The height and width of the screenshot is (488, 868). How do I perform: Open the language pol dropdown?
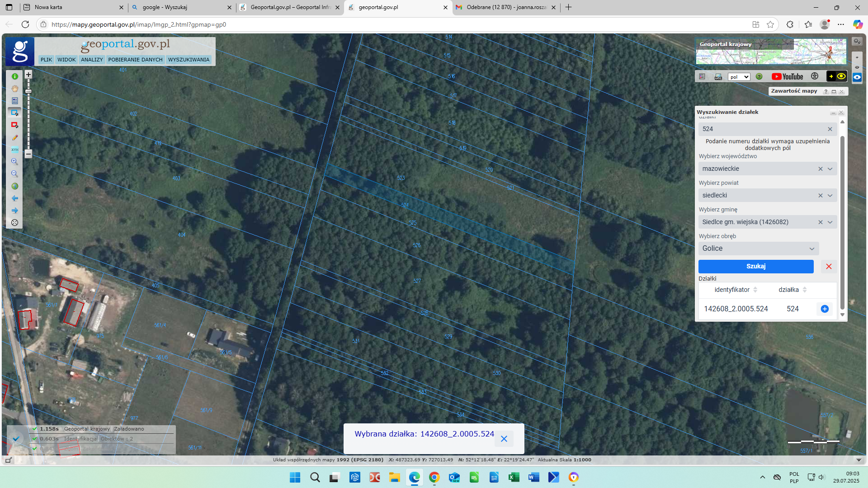point(739,77)
